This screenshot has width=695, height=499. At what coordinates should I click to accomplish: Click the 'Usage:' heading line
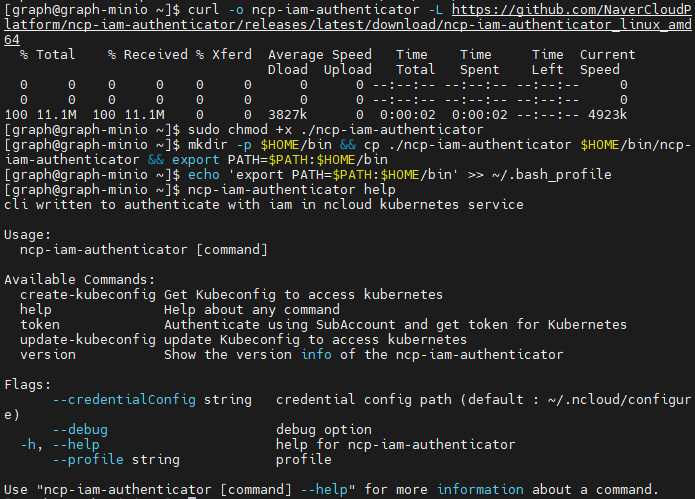pyautogui.click(x=27, y=235)
